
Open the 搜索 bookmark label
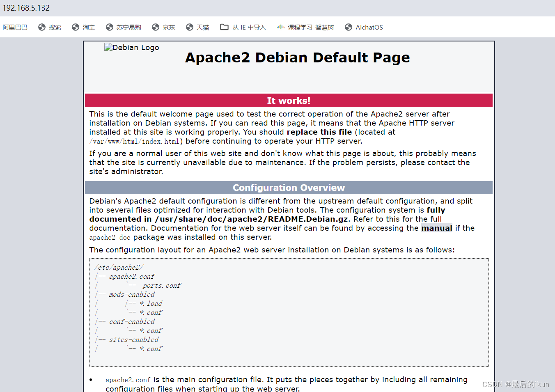[55, 27]
